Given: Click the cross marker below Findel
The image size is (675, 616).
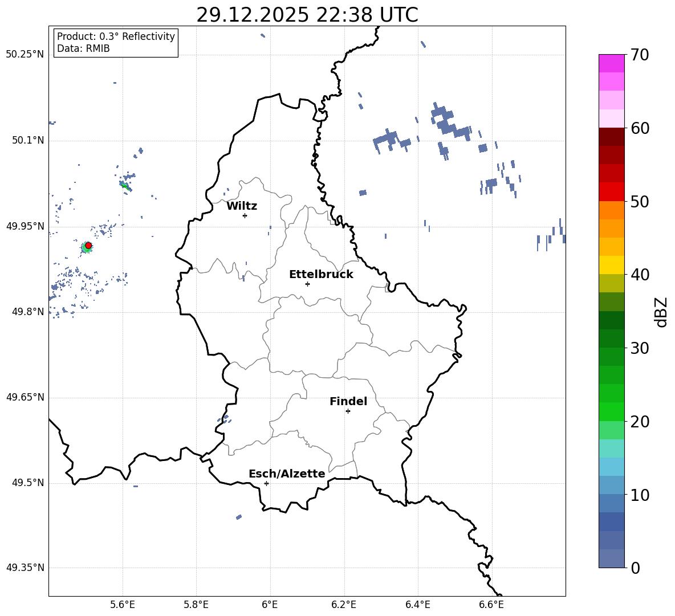Looking at the screenshot, I should click(x=348, y=411).
